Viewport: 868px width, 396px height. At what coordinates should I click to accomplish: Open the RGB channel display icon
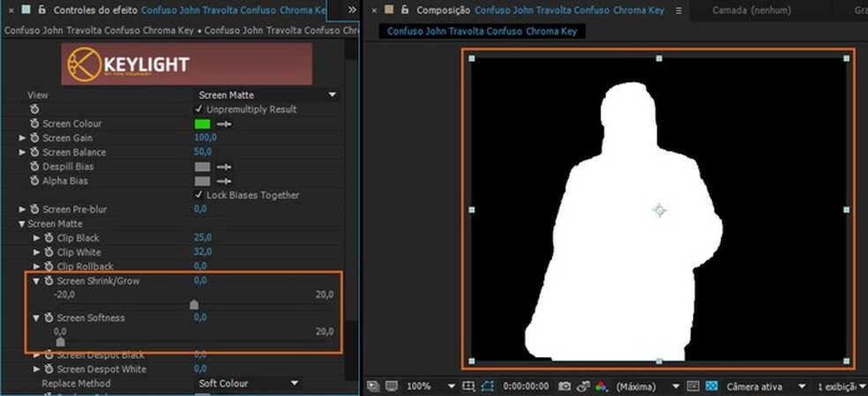pyautogui.click(x=601, y=386)
